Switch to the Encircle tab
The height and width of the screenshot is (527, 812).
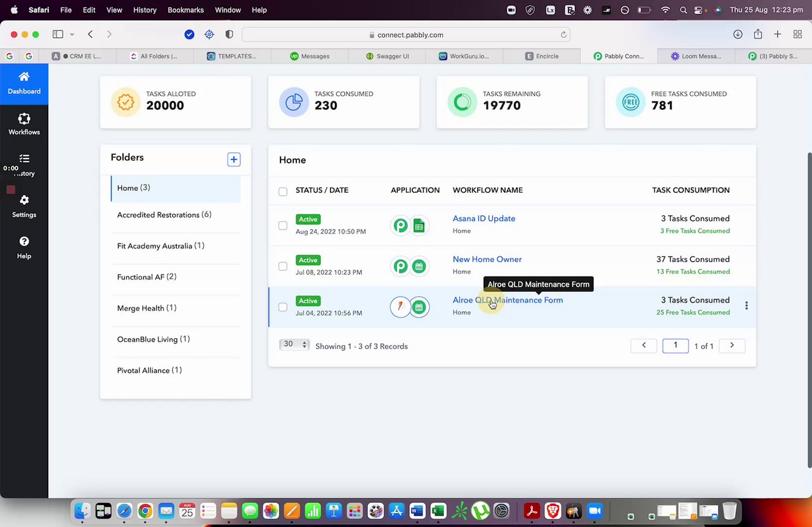click(x=542, y=56)
